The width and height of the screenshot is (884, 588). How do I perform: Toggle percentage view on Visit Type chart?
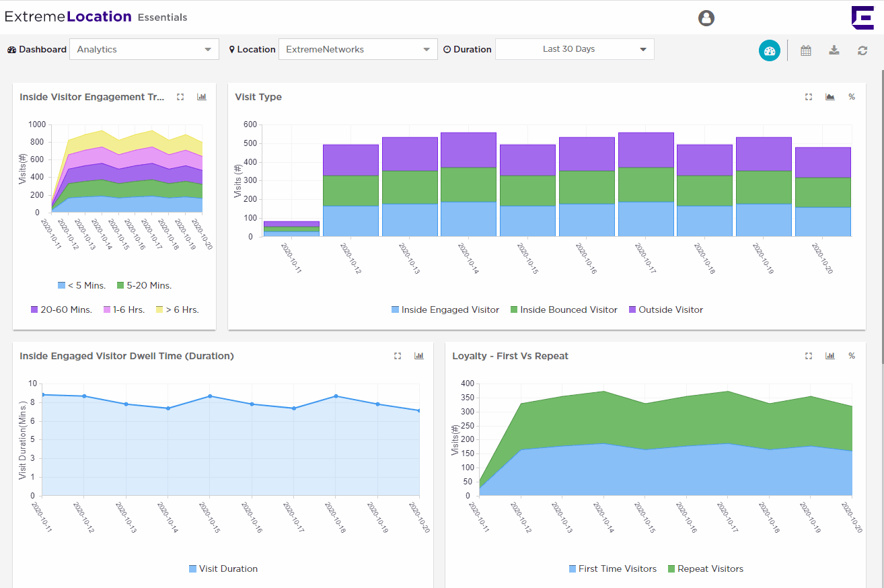(852, 97)
